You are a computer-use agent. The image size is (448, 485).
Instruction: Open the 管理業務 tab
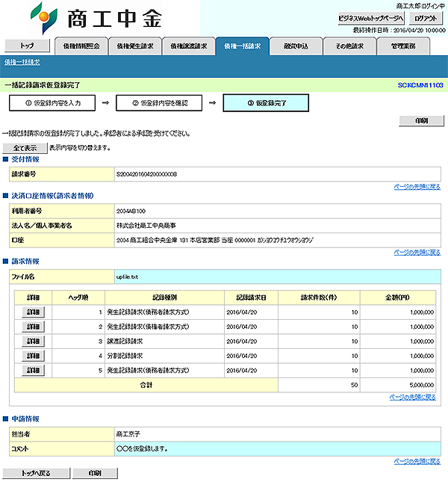point(403,46)
